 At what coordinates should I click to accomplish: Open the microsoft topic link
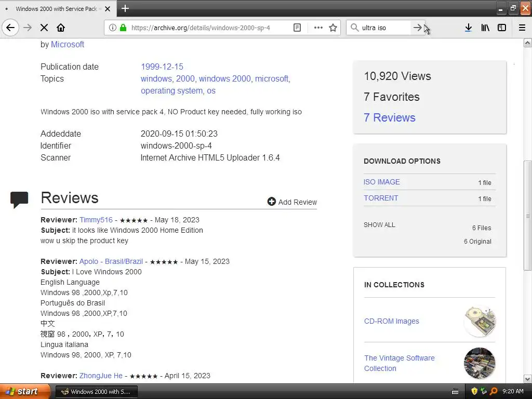tap(272, 79)
